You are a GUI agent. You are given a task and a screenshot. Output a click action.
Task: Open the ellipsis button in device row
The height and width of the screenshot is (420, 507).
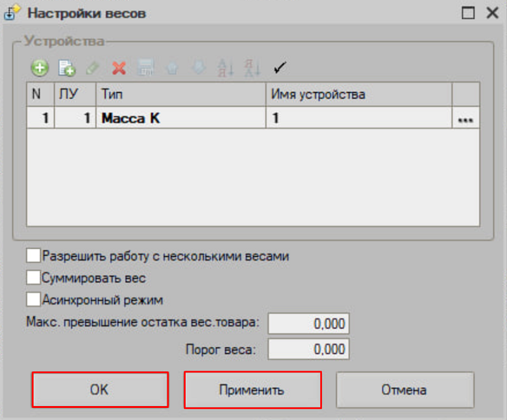pos(466,118)
